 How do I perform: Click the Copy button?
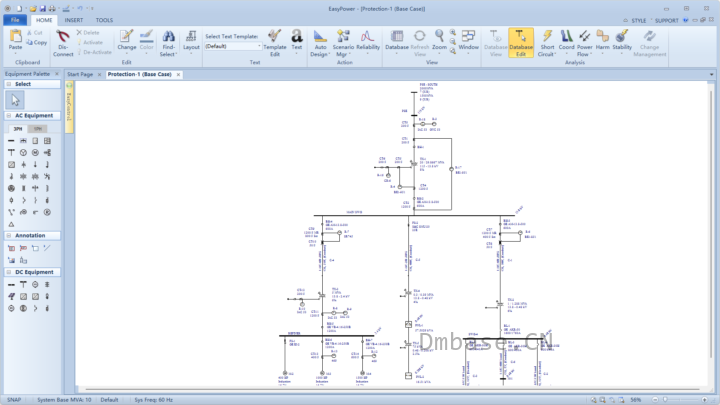pyautogui.click(x=37, y=42)
